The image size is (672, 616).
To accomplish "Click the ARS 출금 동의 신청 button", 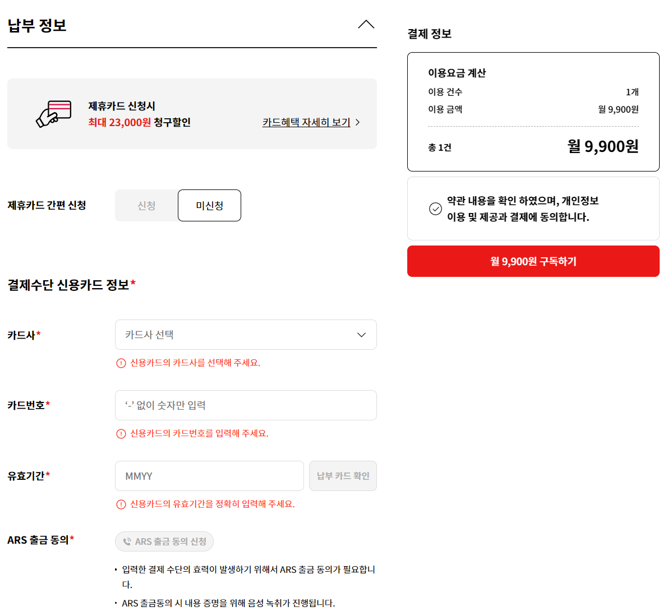I will 164,541.
